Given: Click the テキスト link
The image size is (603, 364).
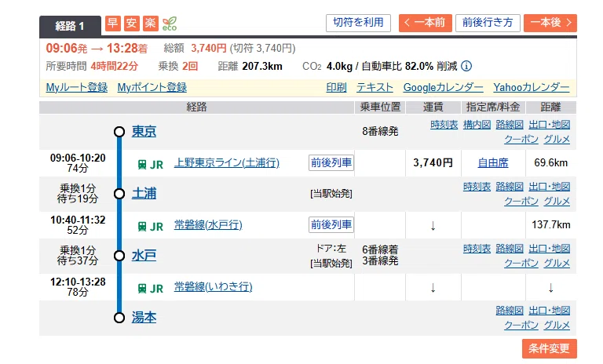Looking at the screenshot, I should point(375,88).
